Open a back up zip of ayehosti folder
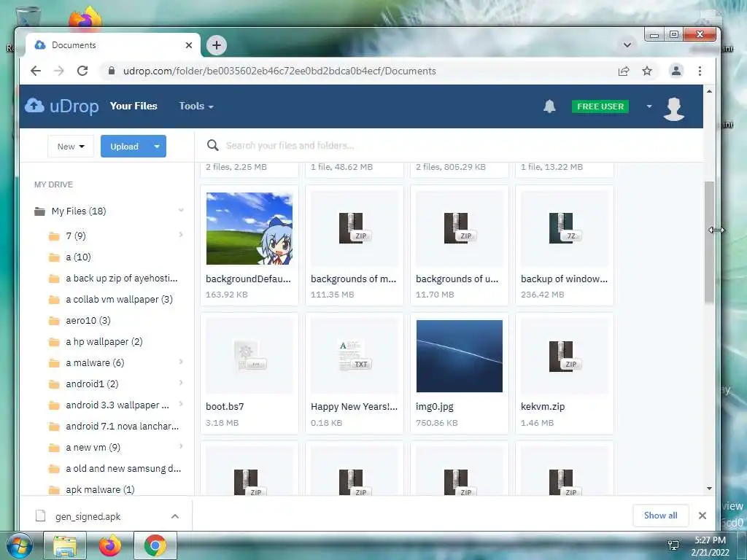This screenshot has width=747, height=560. click(x=122, y=278)
